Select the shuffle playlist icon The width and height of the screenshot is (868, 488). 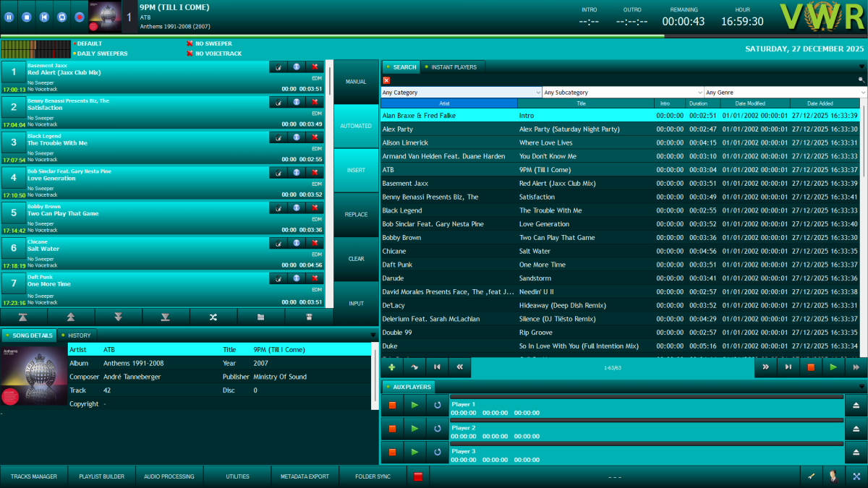pos(213,317)
